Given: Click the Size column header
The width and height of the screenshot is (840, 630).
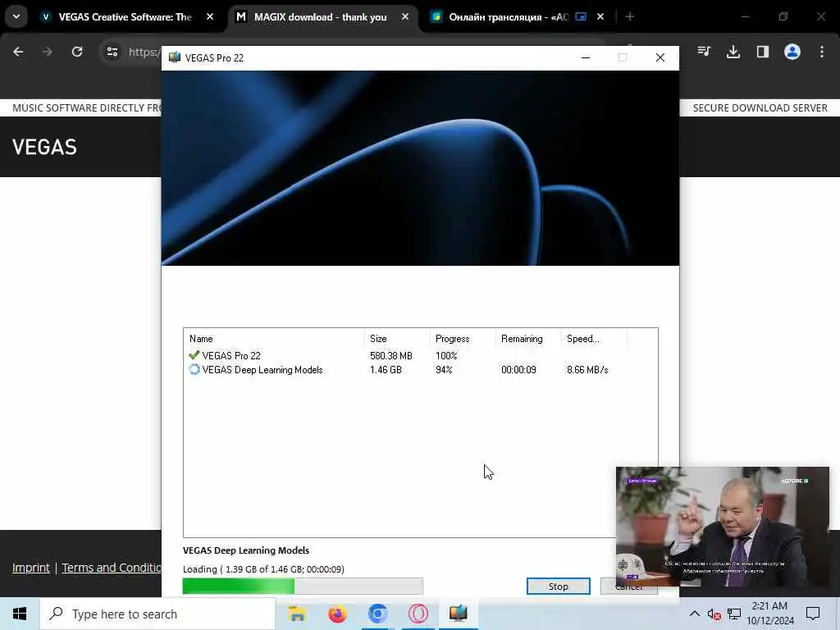Looking at the screenshot, I should pos(396,339).
